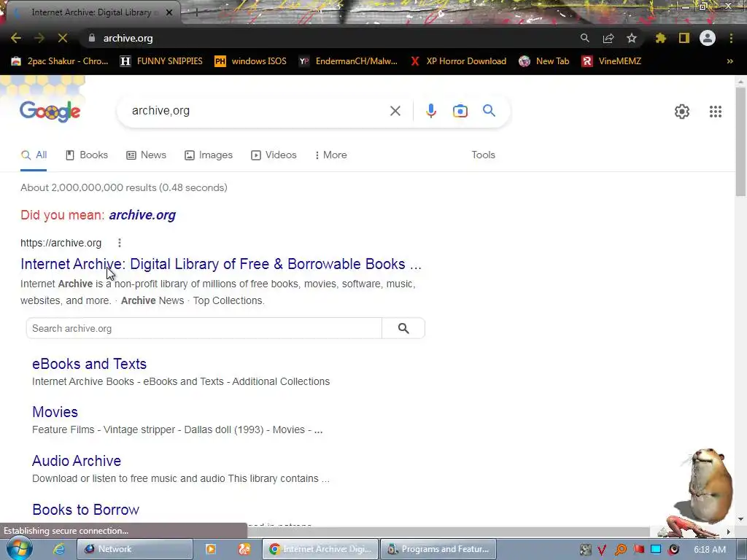
Task: Open the Movies sitelink
Action: (55, 412)
